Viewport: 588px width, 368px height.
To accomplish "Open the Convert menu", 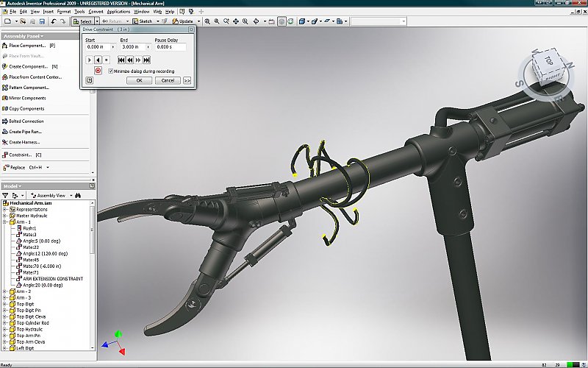I will point(96,12).
